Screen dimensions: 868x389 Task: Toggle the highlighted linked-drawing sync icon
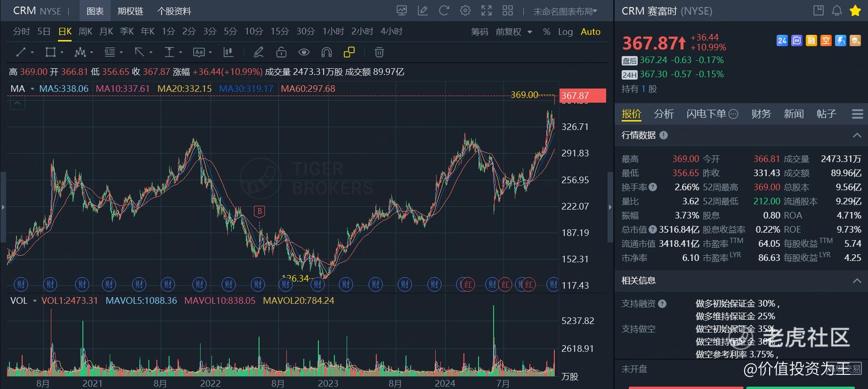click(349, 52)
